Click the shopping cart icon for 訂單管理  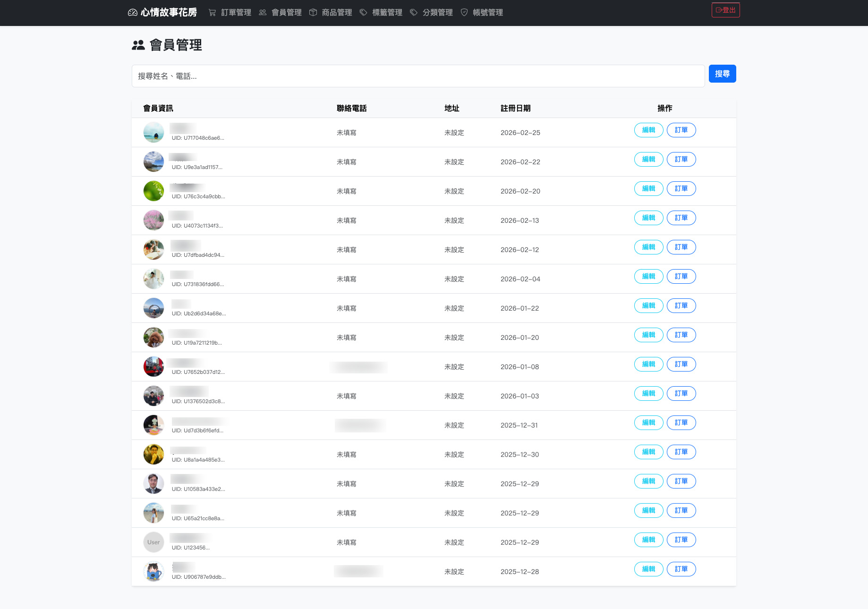[x=212, y=13]
